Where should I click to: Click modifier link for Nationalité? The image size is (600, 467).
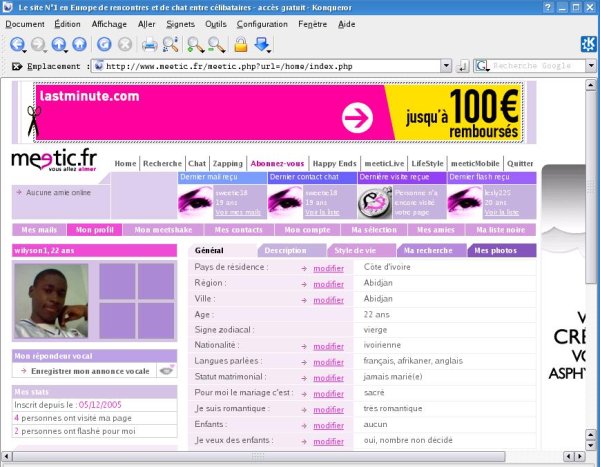click(x=328, y=346)
